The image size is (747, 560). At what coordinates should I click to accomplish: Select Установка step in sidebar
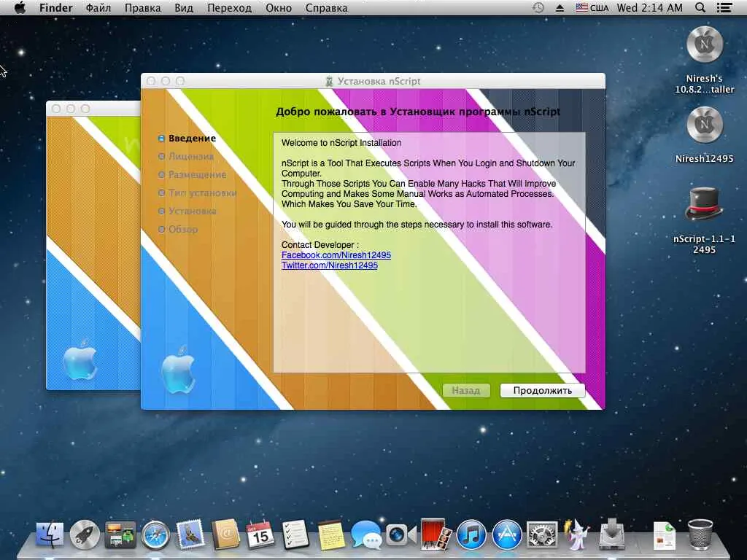tap(187, 211)
